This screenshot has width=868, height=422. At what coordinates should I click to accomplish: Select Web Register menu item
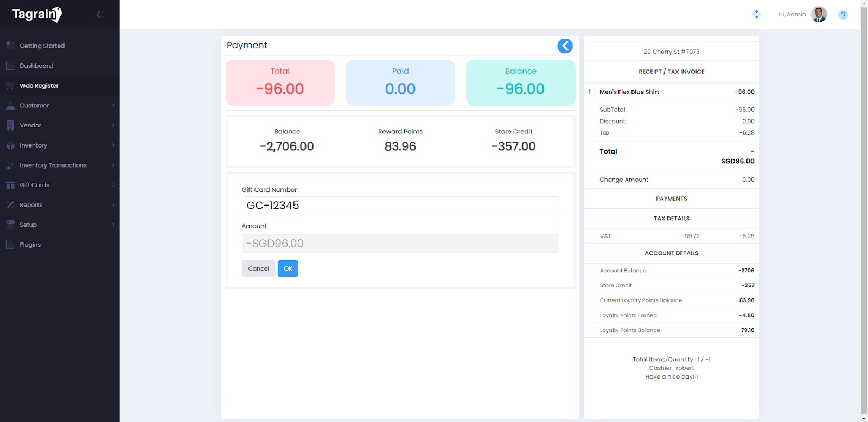tap(60, 86)
